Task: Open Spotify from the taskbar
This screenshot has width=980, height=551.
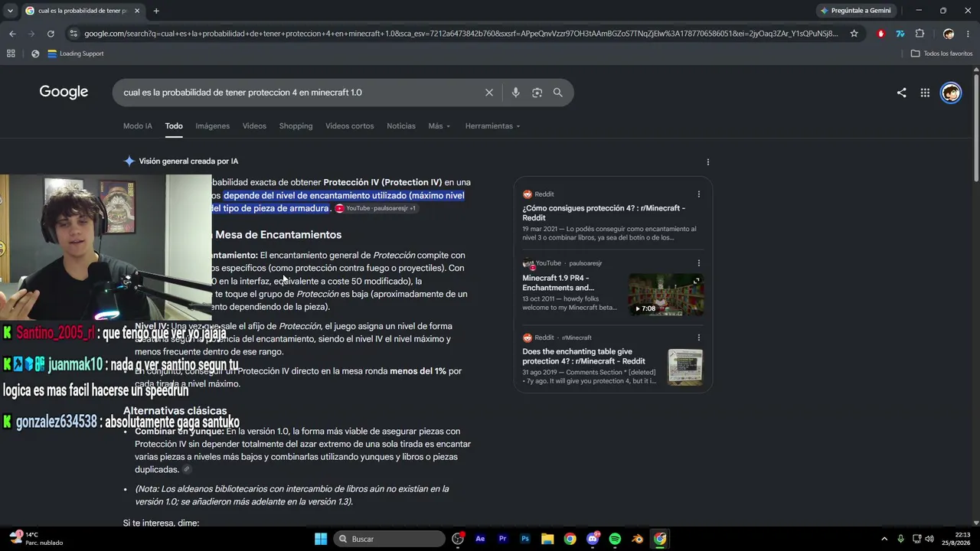Action: click(x=615, y=539)
